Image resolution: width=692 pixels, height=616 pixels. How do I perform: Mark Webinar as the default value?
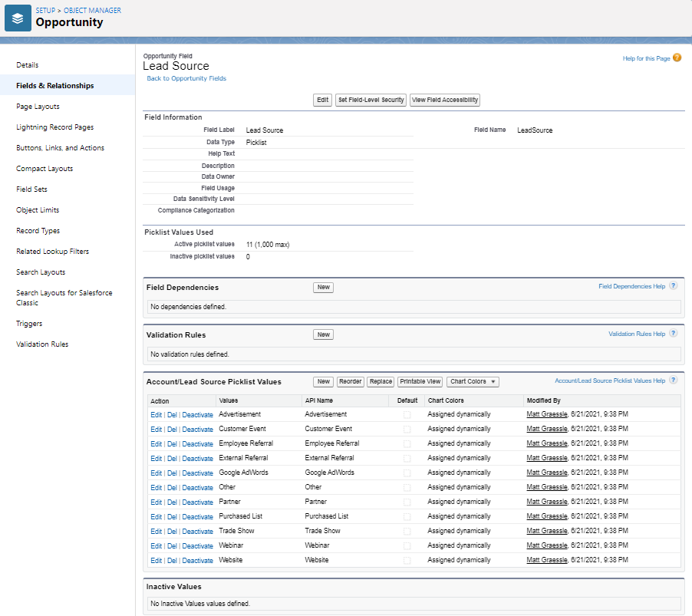[407, 545]
